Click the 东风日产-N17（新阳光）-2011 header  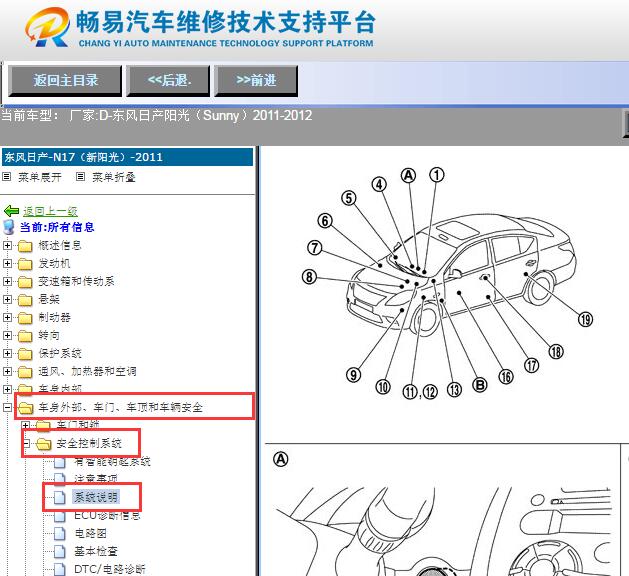pyautogui.click(x=127, y=157)
